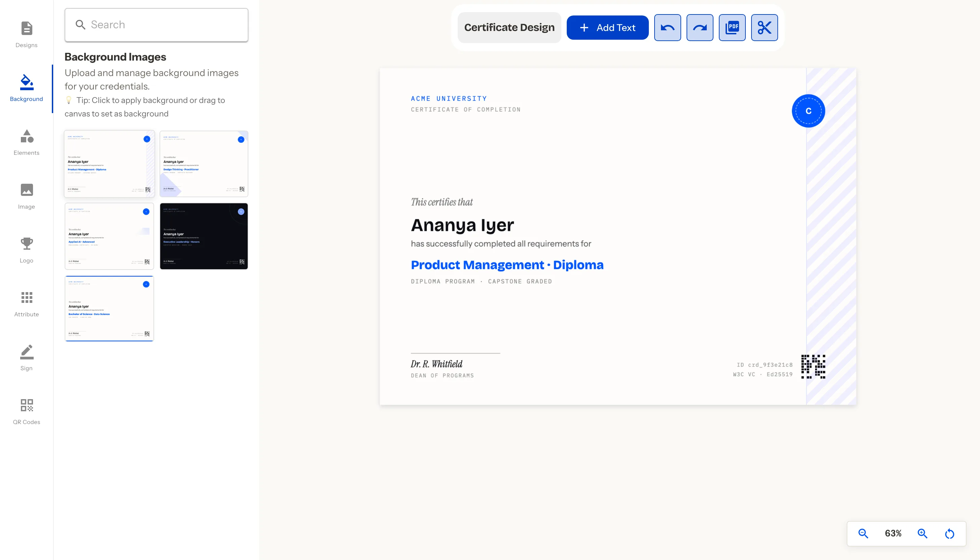The image size is (980, 560).
Task: Click the 63% zoom level value
Action: click(893, 533)
